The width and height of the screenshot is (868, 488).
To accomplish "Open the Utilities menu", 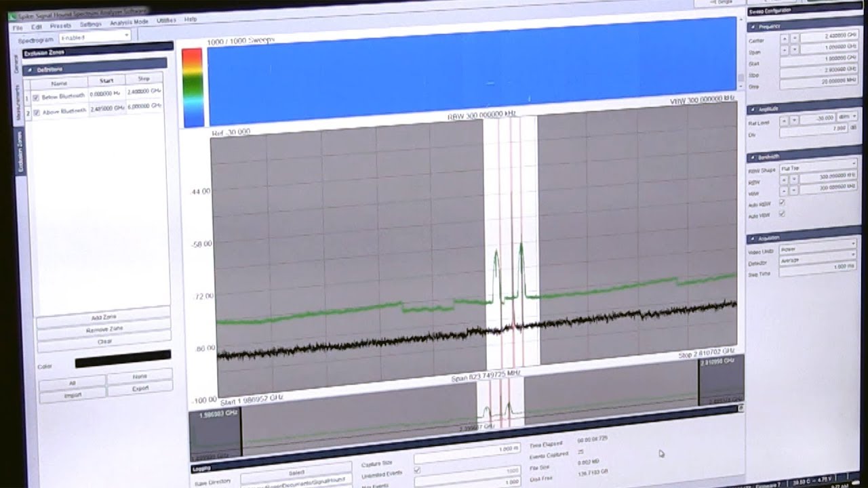I will (166, 20).
